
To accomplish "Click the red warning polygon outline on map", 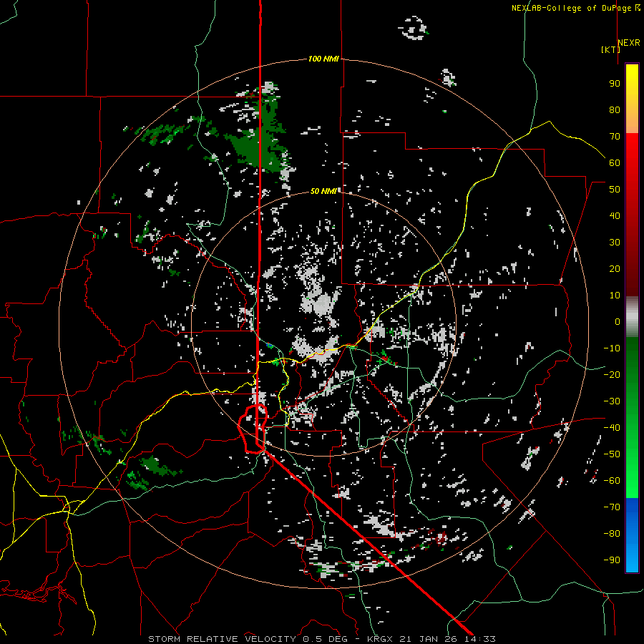I will (253, 429).
